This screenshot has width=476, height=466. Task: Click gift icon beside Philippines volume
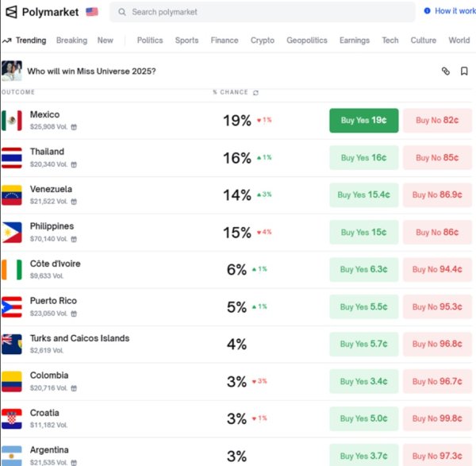[74, 239]
